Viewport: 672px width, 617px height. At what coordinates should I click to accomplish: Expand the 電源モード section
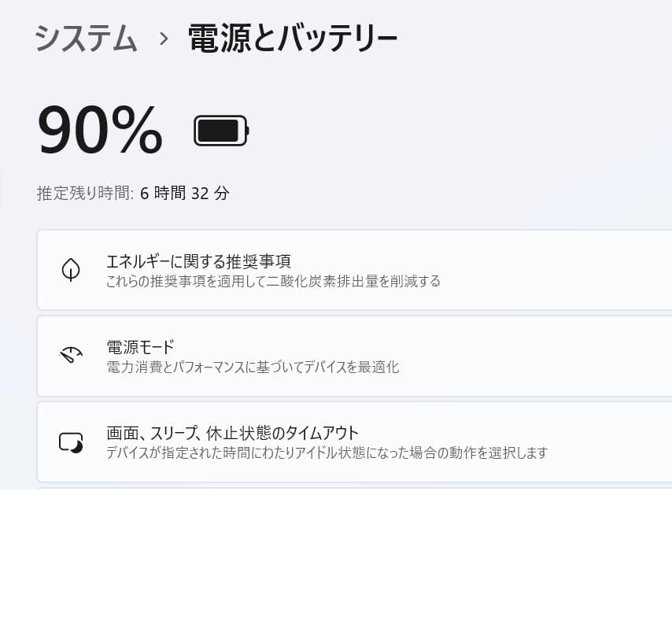(x=353, y=356)
